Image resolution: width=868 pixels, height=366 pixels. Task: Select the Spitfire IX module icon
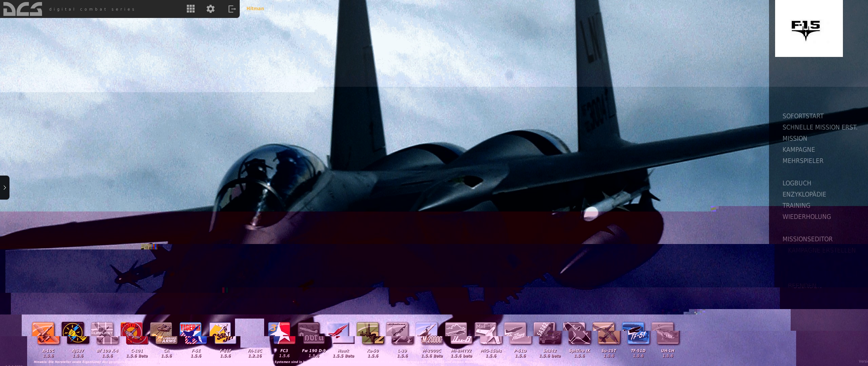(x=576, y=333)
